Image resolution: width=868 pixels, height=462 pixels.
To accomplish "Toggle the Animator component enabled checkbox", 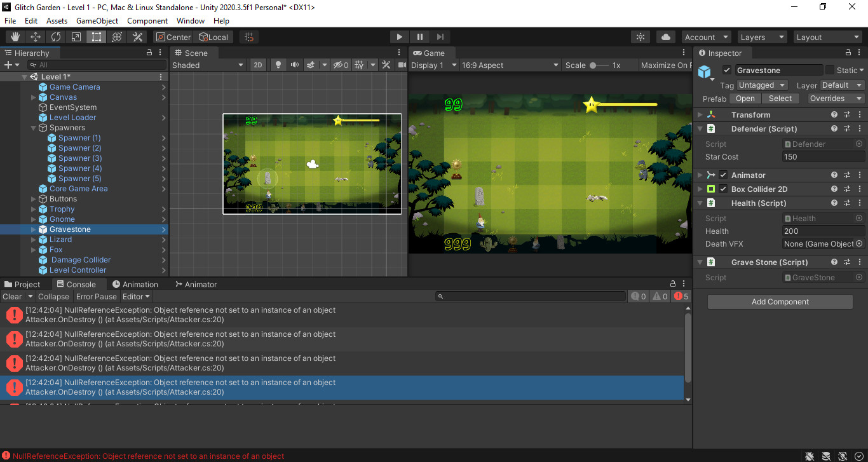I will [722, 175].
